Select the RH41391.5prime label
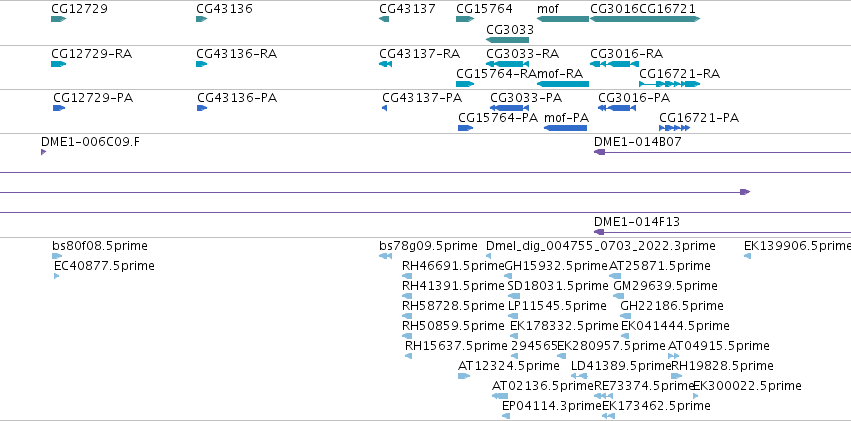851x421 pixels. pos(453,286)
